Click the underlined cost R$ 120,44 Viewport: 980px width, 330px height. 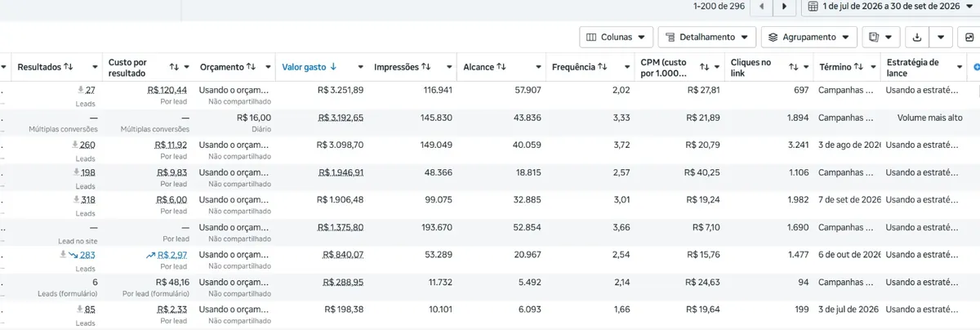pos(167,90)
